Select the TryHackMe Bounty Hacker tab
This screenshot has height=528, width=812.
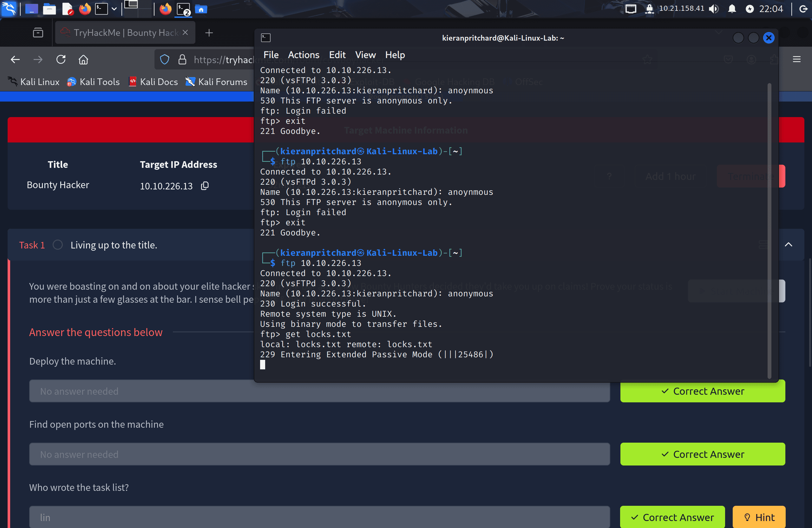125,33
